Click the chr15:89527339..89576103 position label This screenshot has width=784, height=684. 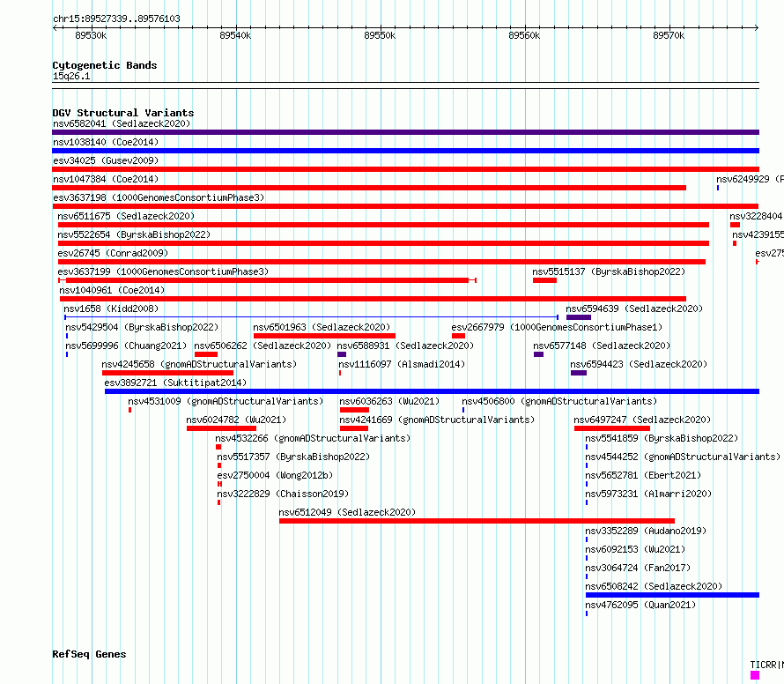(116, 19)
